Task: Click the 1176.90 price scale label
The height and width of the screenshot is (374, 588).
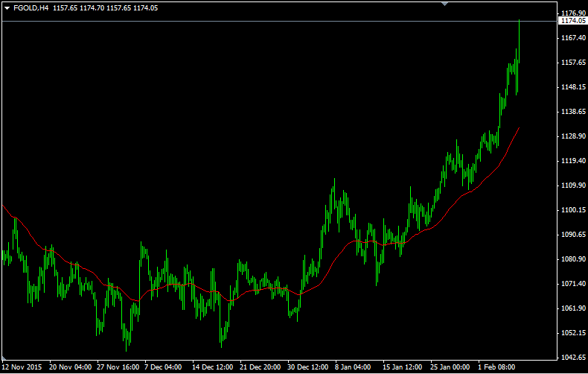Action: click(573, 13)
